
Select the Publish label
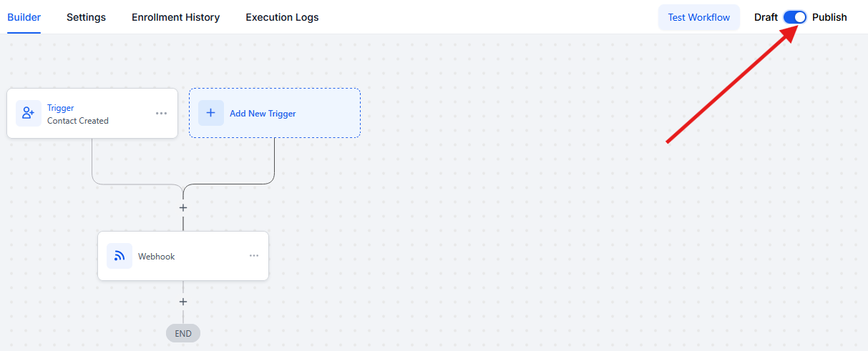[x=829, y=17]
